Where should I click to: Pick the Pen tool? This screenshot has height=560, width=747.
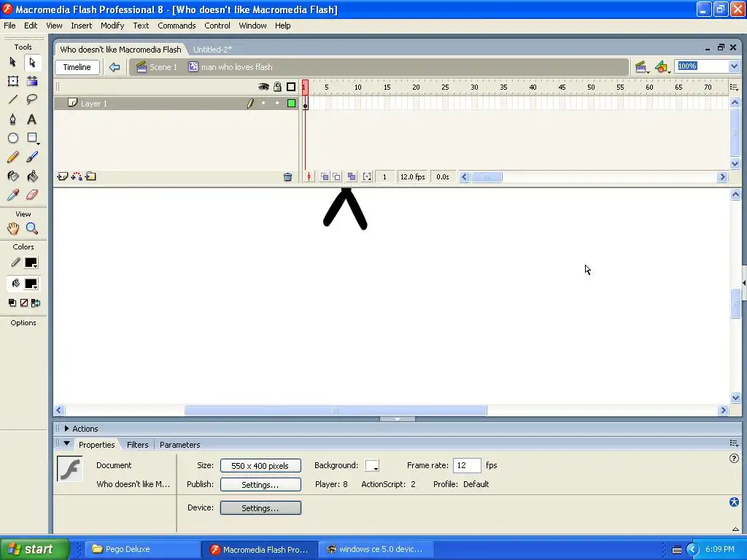(13, 119)
